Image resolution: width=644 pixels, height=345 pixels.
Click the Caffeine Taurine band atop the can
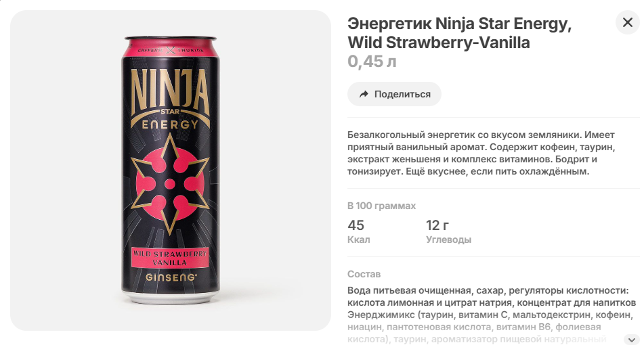171,49
